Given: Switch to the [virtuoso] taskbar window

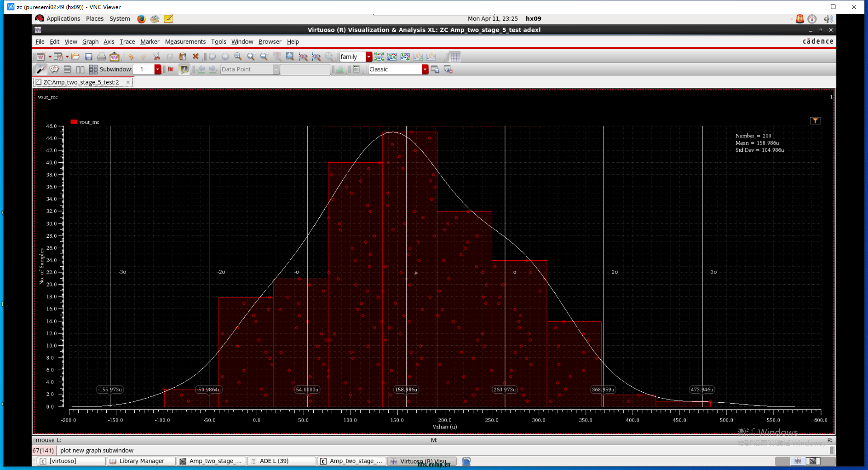Looking at the screenshot, I should (x=71, y=461).
